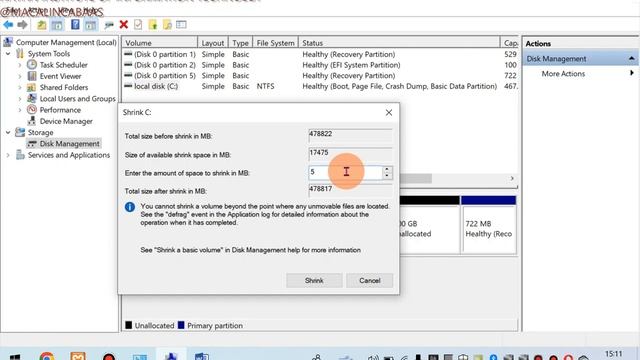Collapse the System Tools tree node

coord(8,53)
